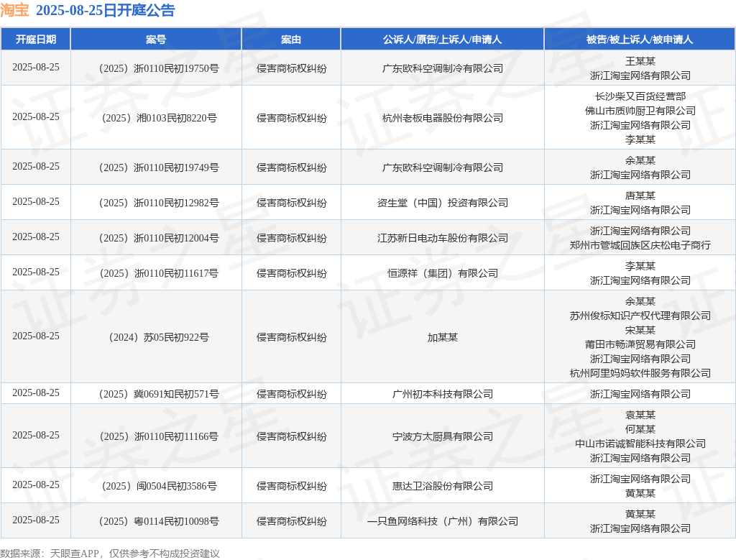The width and height of the screenshot is (736, 560).
Task: Click plaintiff 加某某
Action: click(x=442, y=337)
